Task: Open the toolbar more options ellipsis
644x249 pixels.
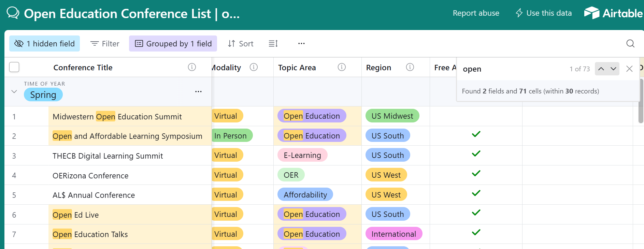Action: click(301, 44)
